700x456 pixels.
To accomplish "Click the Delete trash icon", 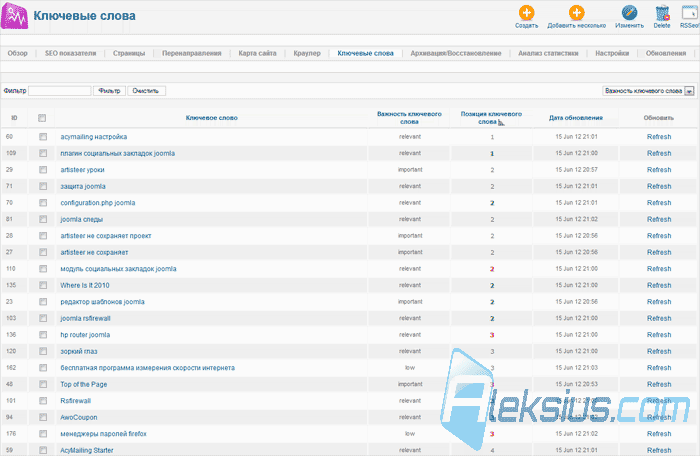I will 662,13.
